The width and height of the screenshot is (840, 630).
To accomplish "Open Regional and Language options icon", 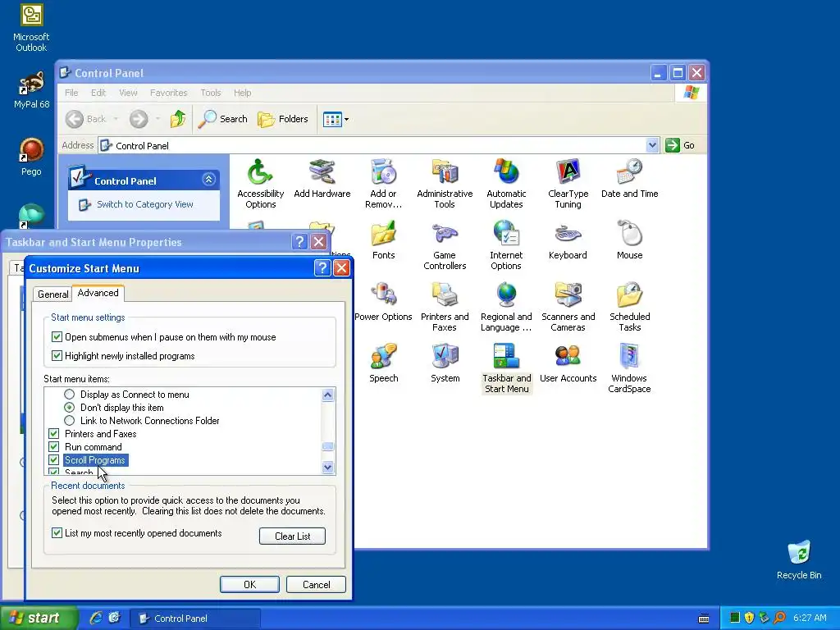I will (506, 307).
